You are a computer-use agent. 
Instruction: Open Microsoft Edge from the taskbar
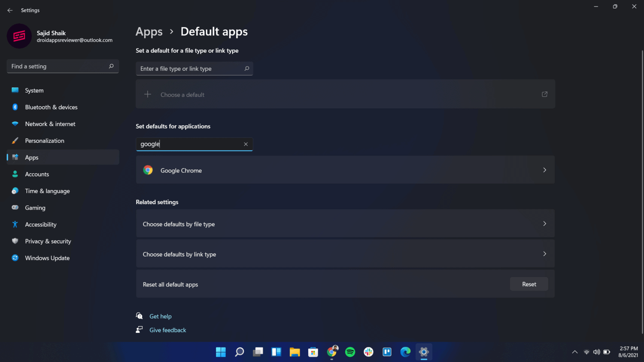[406, 352]
